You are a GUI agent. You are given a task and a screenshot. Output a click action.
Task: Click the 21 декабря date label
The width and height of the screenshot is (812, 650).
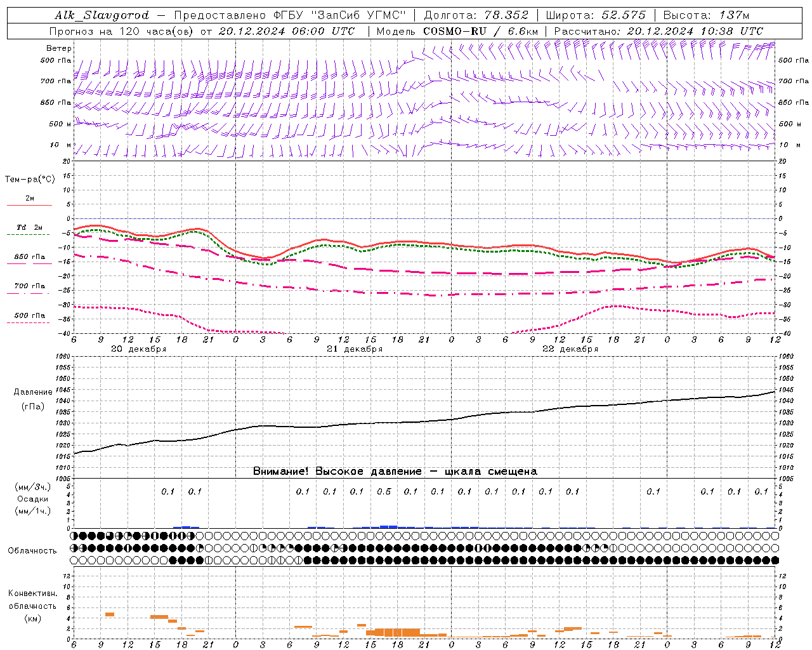(355, 349)
